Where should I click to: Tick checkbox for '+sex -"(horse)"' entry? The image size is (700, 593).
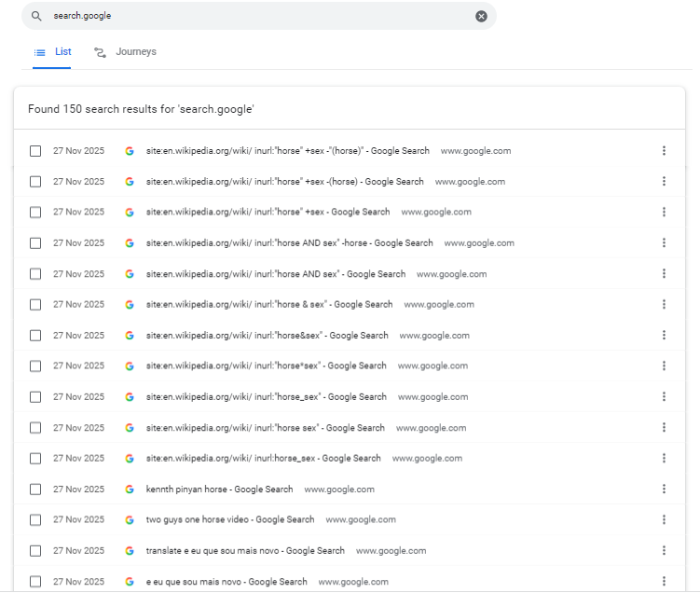tap(35, 151)
